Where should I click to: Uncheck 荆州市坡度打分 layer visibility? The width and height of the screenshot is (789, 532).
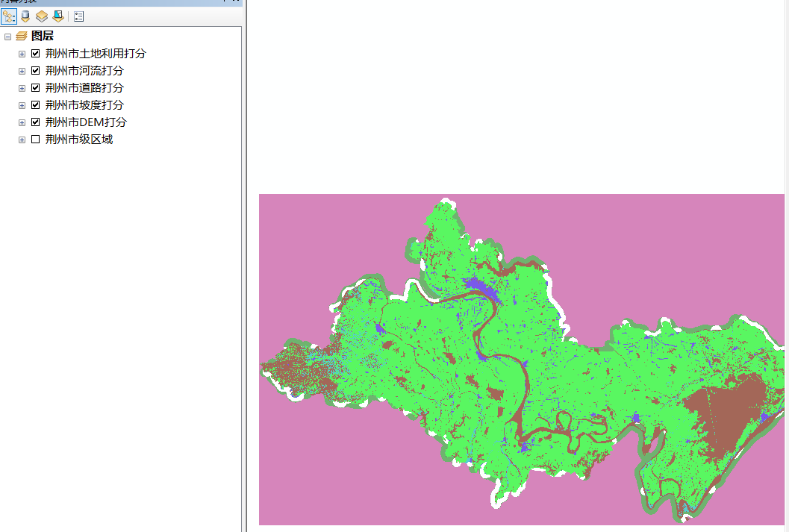[35, 104]
